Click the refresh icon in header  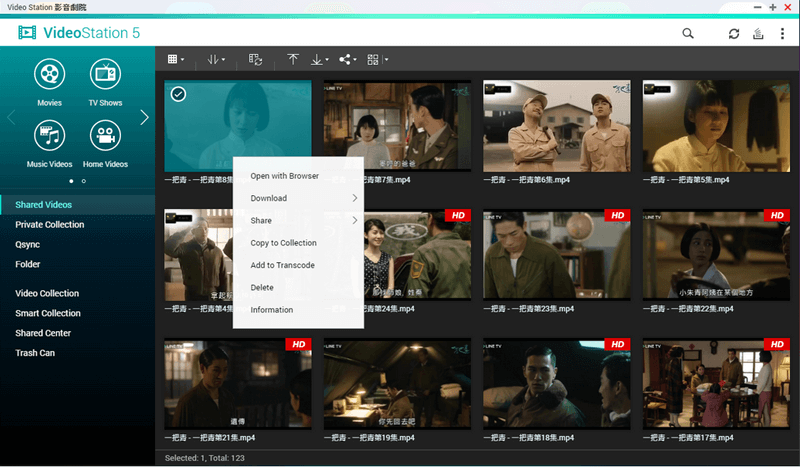click(x=734, y=34)
